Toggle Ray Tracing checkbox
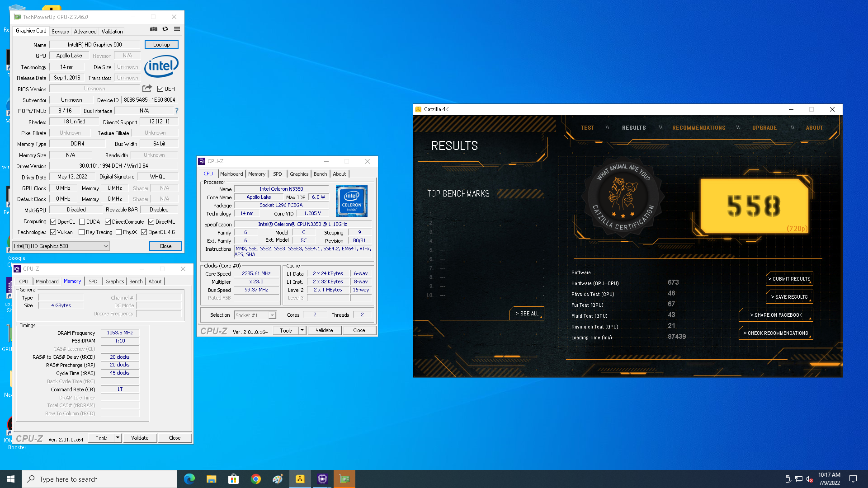This screenshot has width=868, height=488. (81, 232)
